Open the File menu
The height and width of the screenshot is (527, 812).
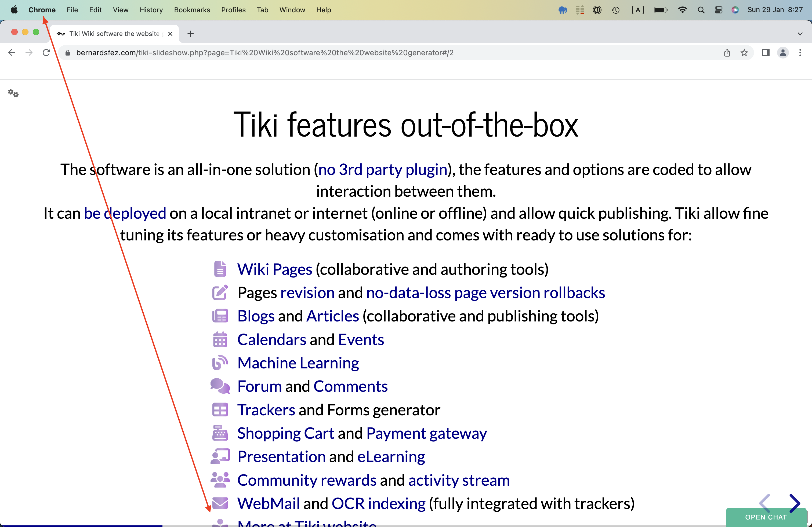72,10
